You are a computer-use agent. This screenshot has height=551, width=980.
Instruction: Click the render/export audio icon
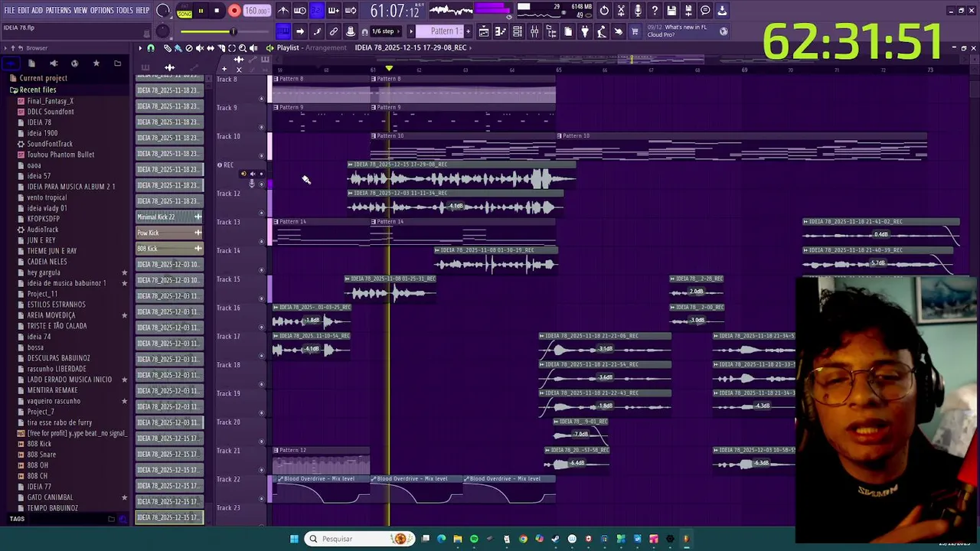click(x=688, y=11)
